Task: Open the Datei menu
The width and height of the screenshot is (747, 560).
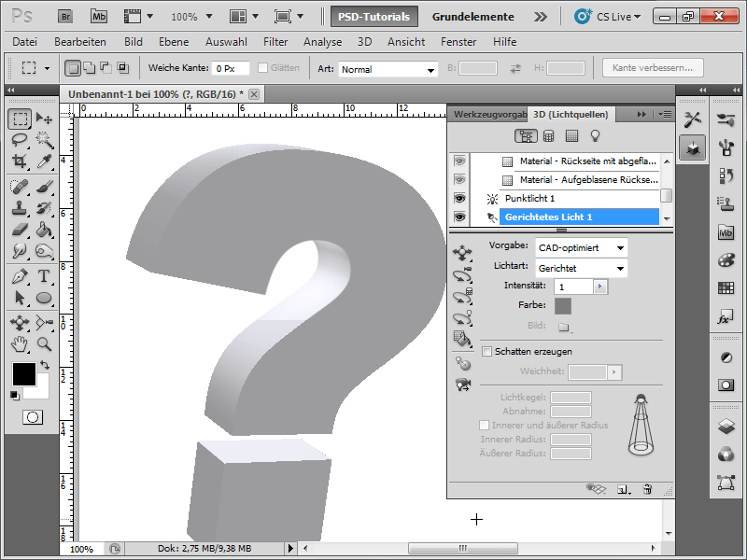Action: (25, 42)
